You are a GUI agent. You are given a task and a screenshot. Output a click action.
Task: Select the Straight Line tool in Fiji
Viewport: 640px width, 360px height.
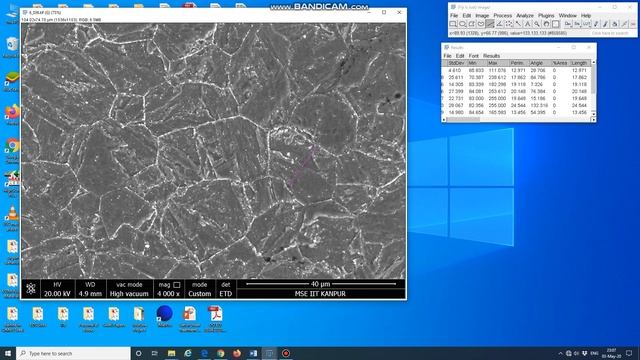pyautogui.click(x=490, y=24)
